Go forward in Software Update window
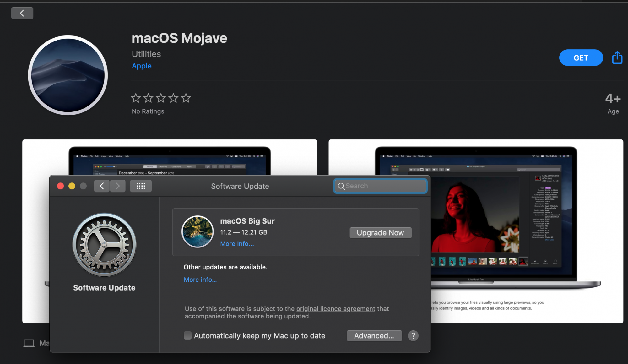The image size is (628, 364). coord(118,186)
